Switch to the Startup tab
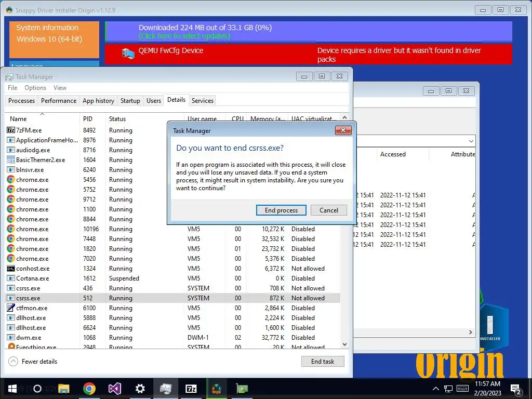The width and height of the screenshot is (532, 399). 130,101
